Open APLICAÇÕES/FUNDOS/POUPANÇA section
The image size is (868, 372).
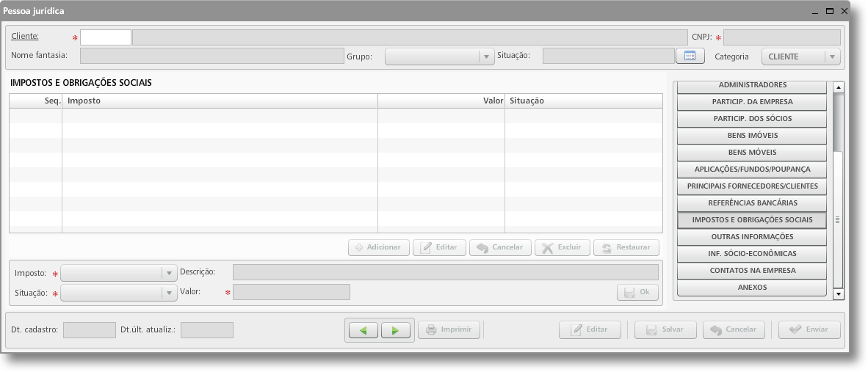tap(752, 169)
